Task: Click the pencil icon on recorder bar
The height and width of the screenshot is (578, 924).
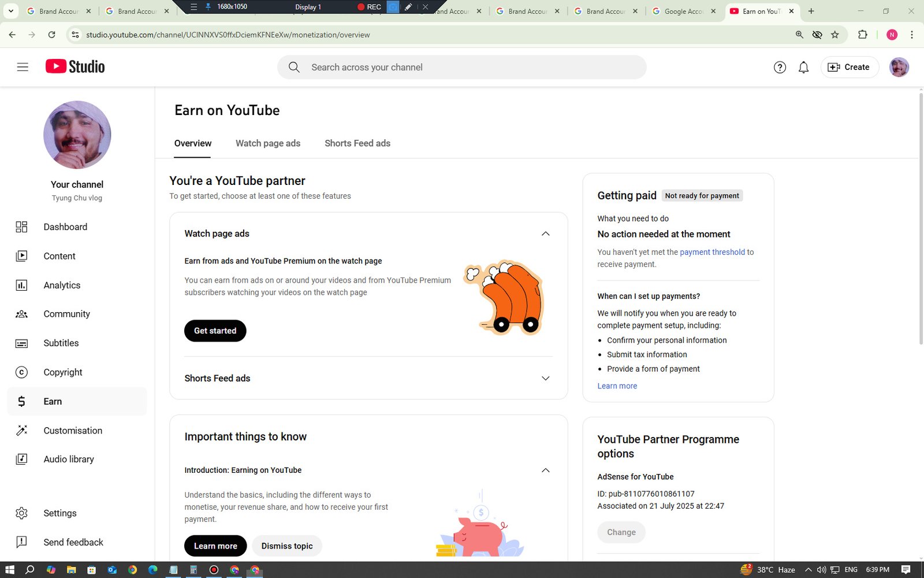Action: tap(408, 7)
